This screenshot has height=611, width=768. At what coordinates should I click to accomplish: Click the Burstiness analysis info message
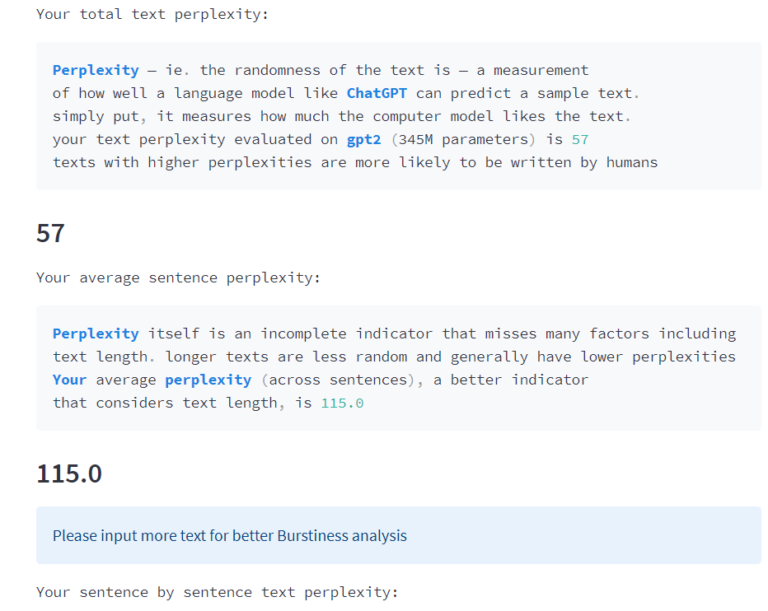point(230,535)
